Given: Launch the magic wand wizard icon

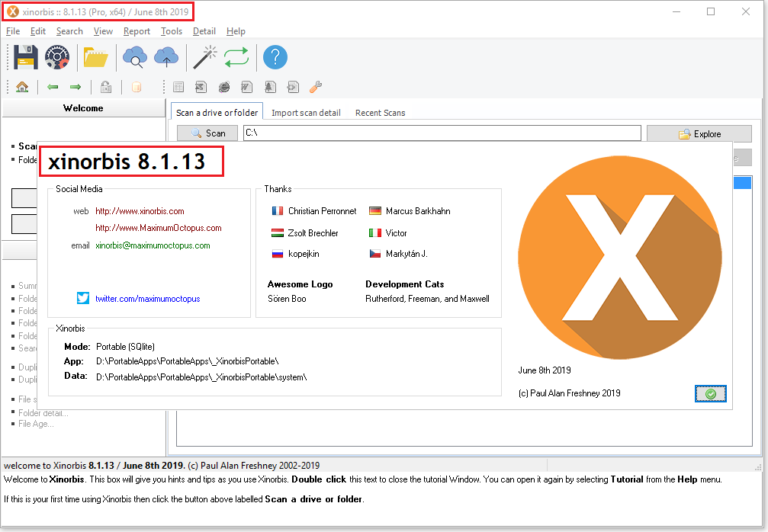Looking at the screenshot, I should click(x=205, y=57).
